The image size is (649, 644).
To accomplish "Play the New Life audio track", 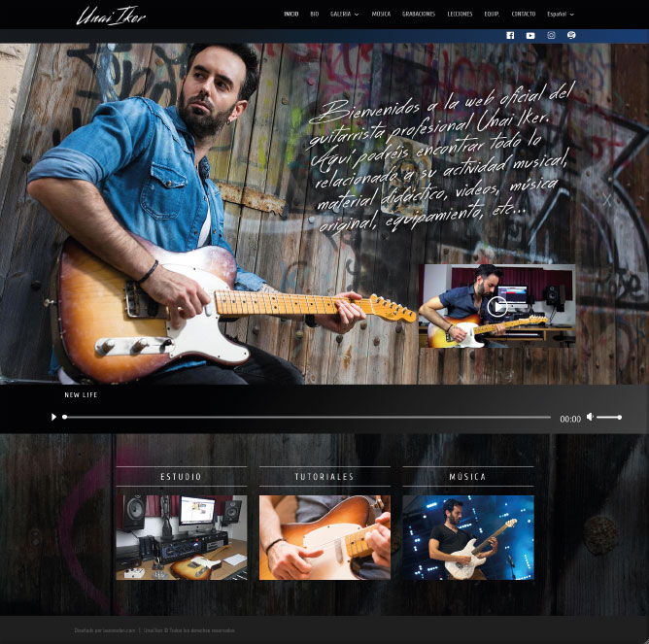I will click(54, 418).
